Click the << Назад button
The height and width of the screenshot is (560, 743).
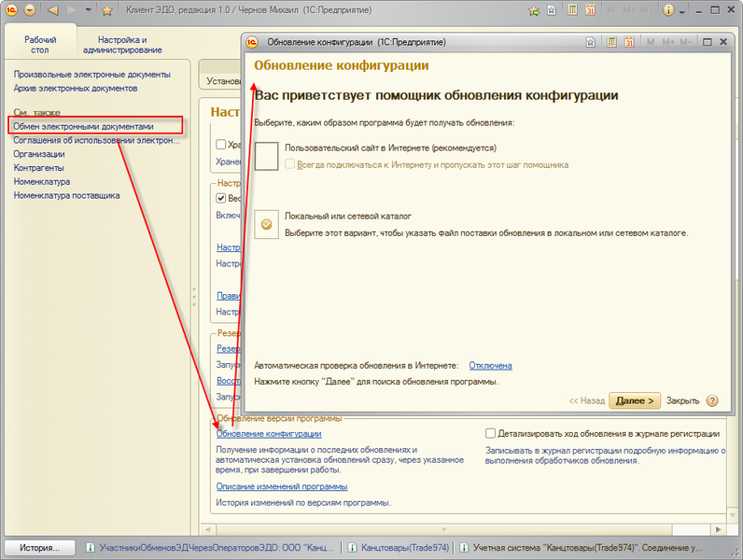point(586,400)
